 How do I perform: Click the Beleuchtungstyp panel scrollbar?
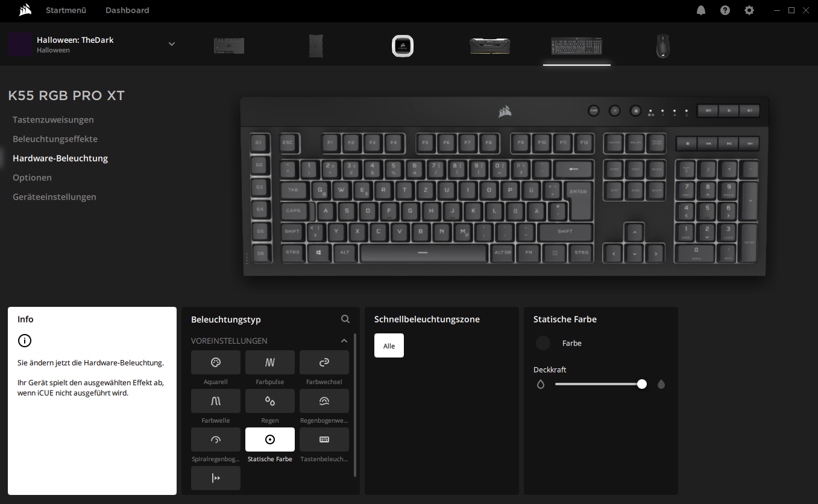[x=354, y=405]
